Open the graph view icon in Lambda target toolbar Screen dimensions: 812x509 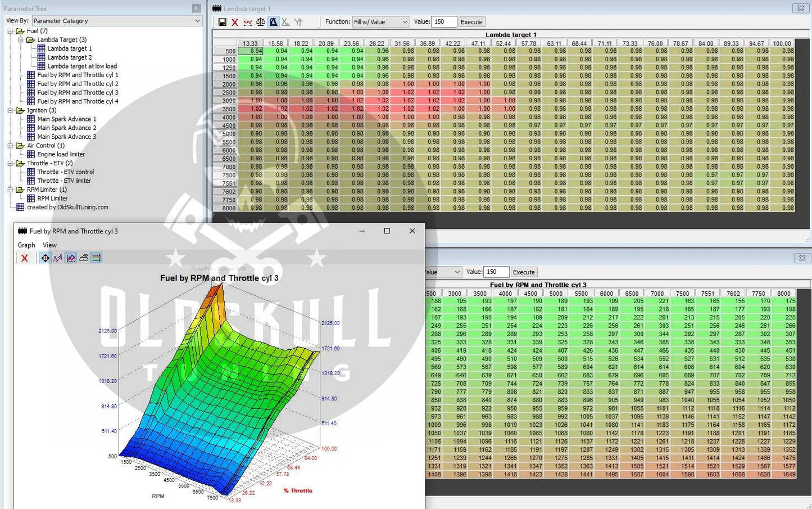coord(248,22)
